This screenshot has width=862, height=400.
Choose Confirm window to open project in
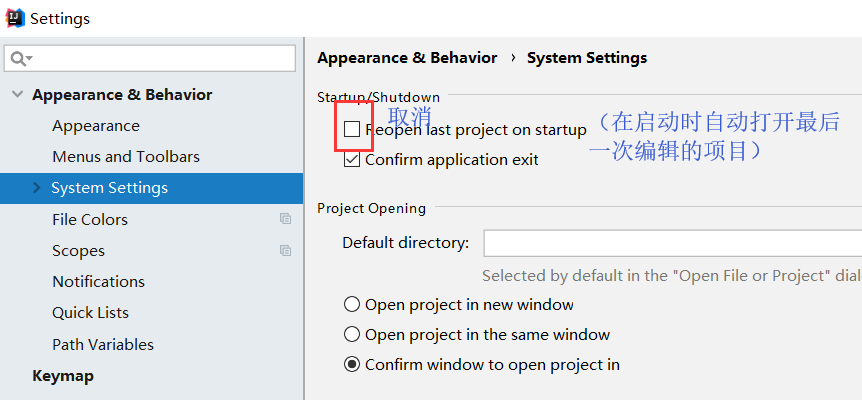tap(352, 364)
